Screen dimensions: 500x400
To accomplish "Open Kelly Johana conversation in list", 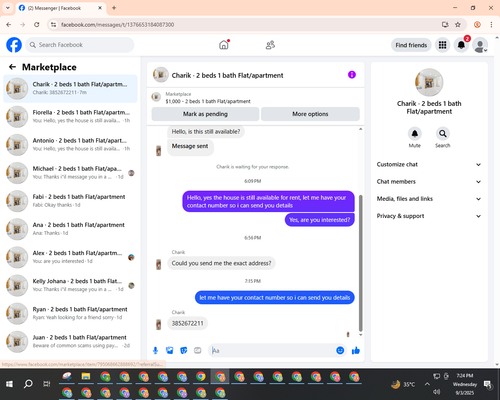I will click(70, 285).
